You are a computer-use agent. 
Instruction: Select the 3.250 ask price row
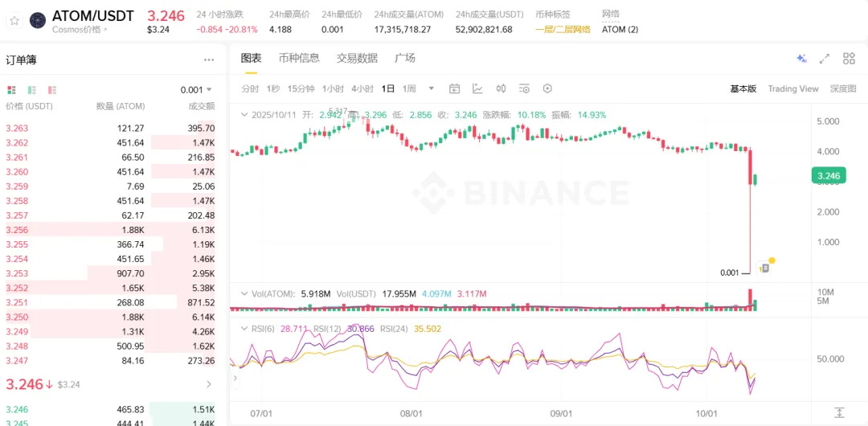pyautogui.click(x=110, y=317)
